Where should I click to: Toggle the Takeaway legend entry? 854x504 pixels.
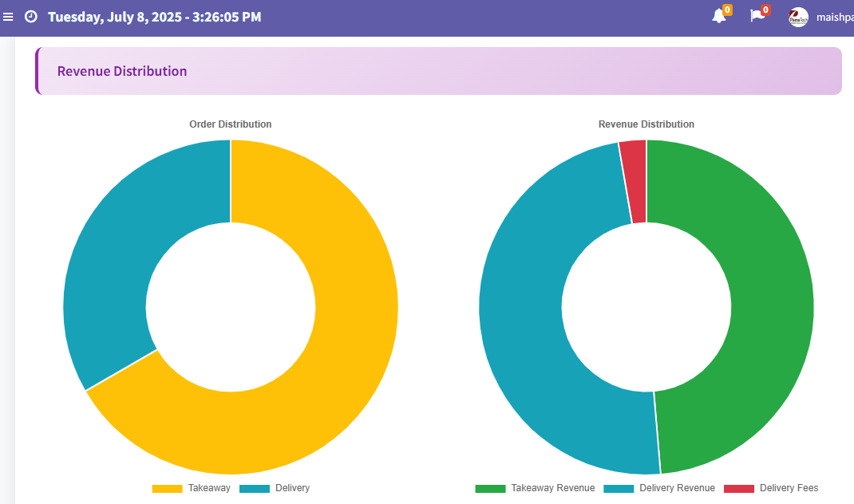pyautogui.click(x=209, y=488)
